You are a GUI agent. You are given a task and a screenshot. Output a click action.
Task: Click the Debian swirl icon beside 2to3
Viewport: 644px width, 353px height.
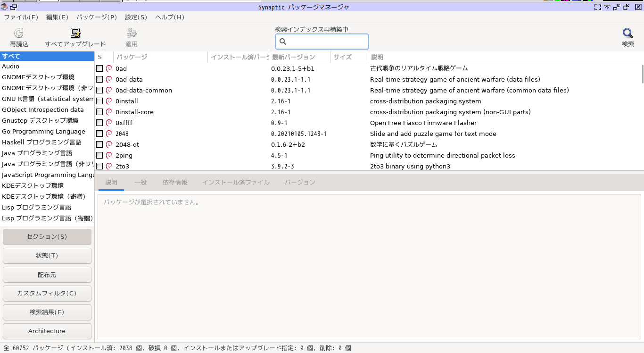coord(109,166)
